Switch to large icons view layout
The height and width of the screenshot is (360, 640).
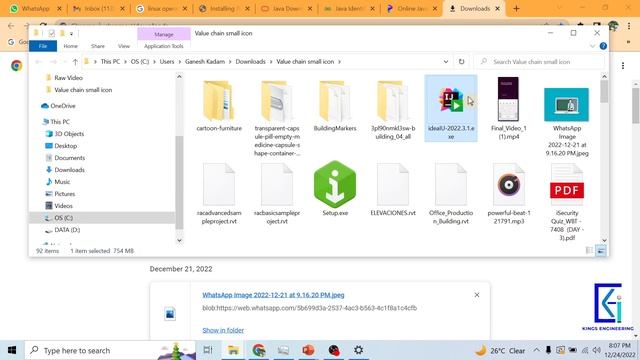coord(601,251)
